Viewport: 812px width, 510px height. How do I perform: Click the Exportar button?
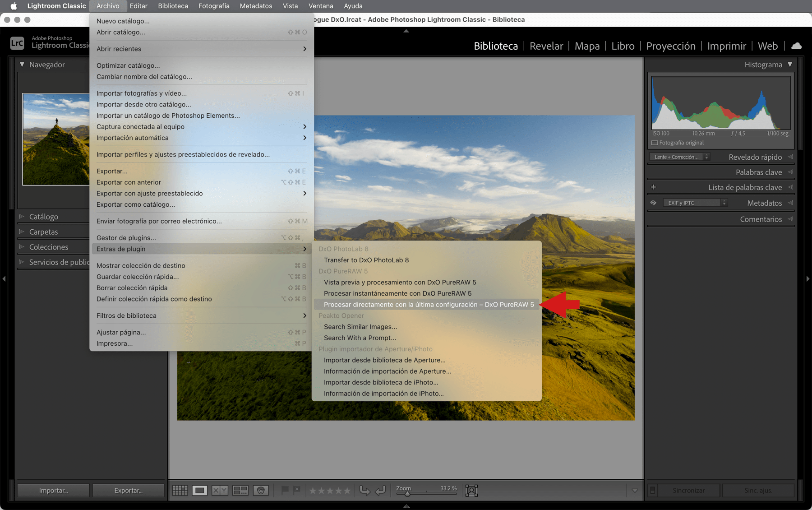coord(128,491)
